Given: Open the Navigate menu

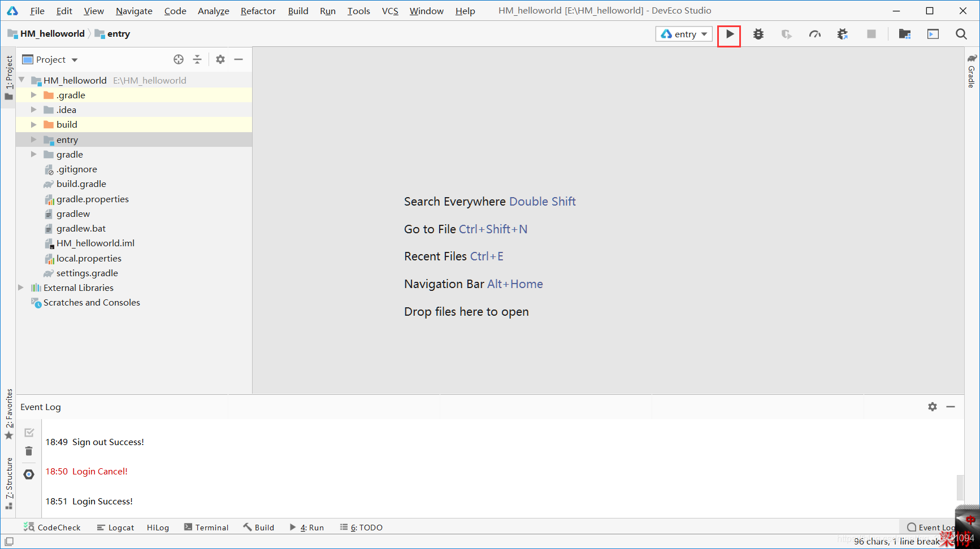Looking at the screenshot, I should coord(134,11).
